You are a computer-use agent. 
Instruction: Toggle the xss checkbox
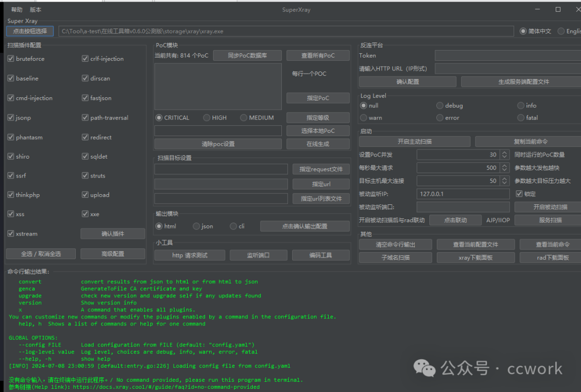tap(11, 214)
